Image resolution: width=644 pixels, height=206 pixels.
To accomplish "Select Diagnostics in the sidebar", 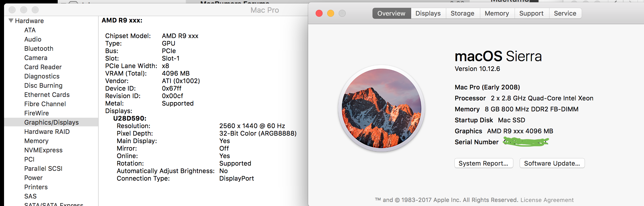I will coord(42,76).
